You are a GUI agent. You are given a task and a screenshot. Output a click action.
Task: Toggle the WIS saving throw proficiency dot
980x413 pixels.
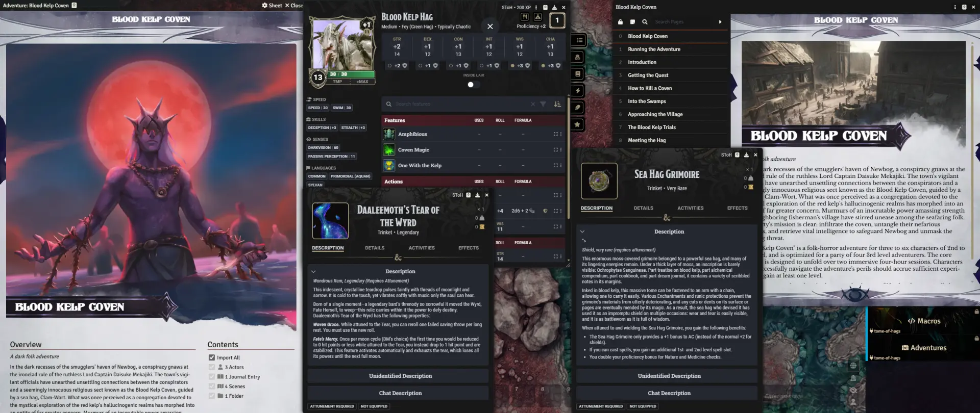pyautogui.click(x=512, y=66)
